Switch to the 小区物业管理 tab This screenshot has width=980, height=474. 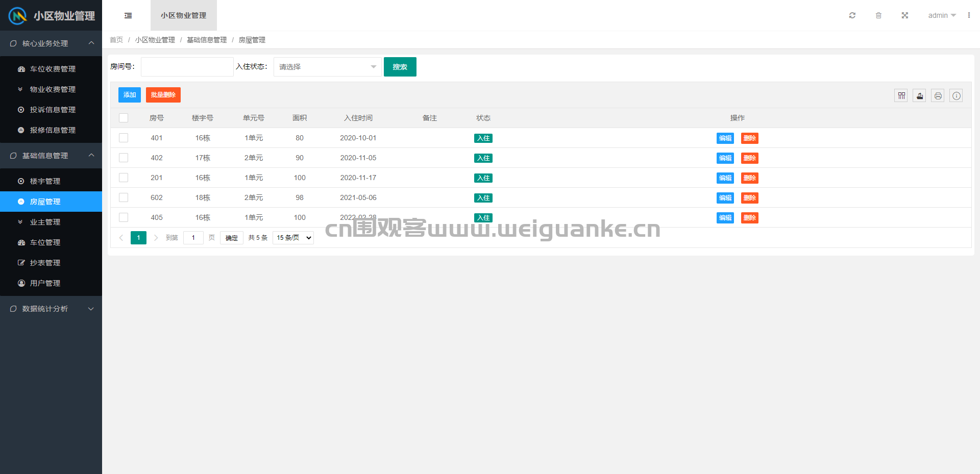pos(184,15)
